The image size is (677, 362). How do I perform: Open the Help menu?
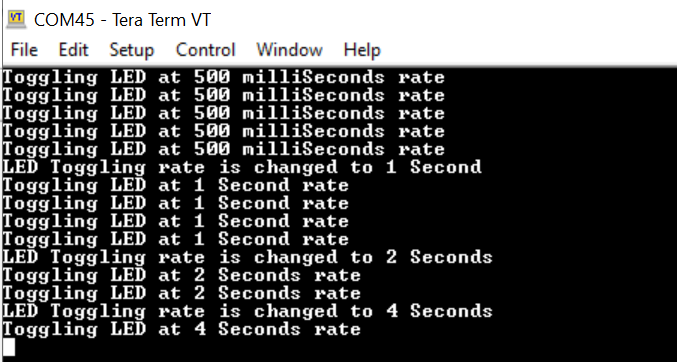tap(362, 50)
